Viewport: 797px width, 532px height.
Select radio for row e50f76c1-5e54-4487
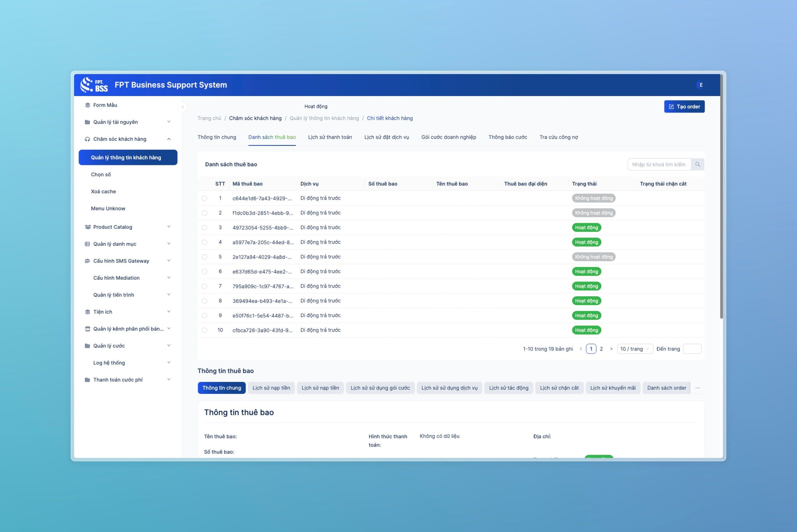pos(204,316)
